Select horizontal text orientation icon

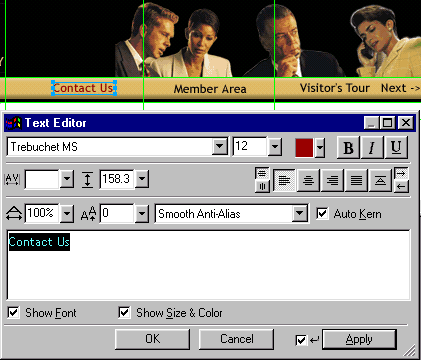[262, 173]
